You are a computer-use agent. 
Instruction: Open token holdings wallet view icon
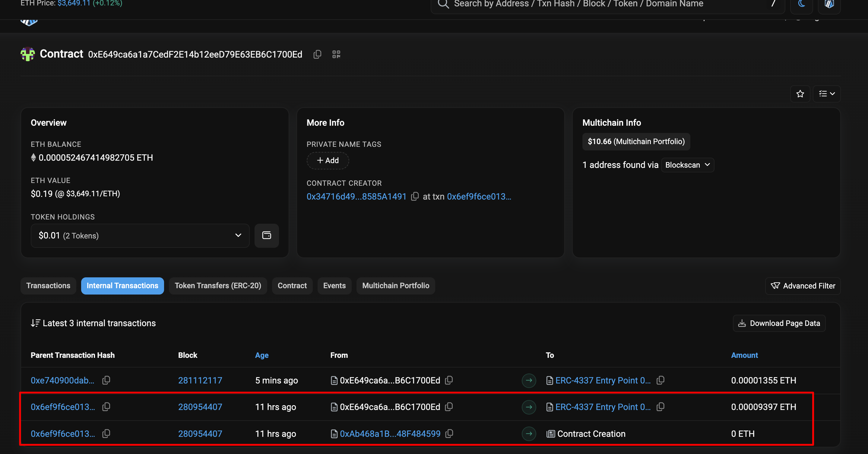[x=267, y=235]
